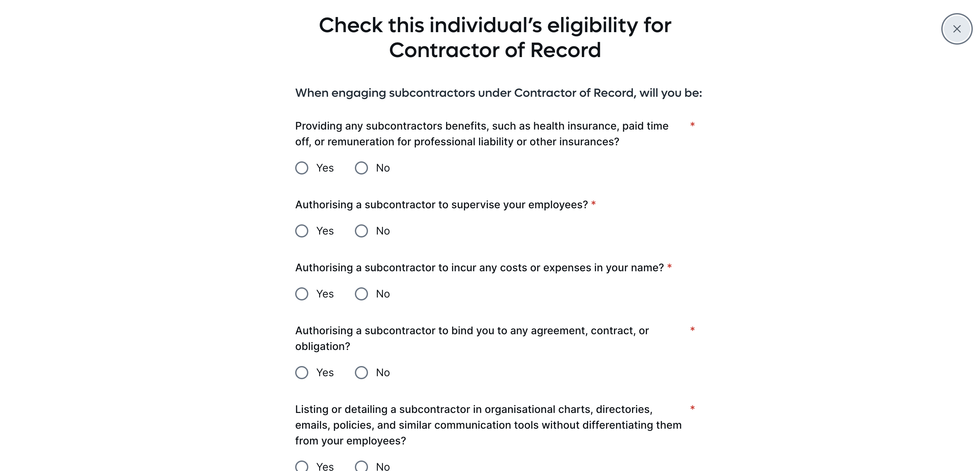Screen dimensions: 980x471
Task: Click the Yes label under benefits question
Action: click(x=325, y=168)
